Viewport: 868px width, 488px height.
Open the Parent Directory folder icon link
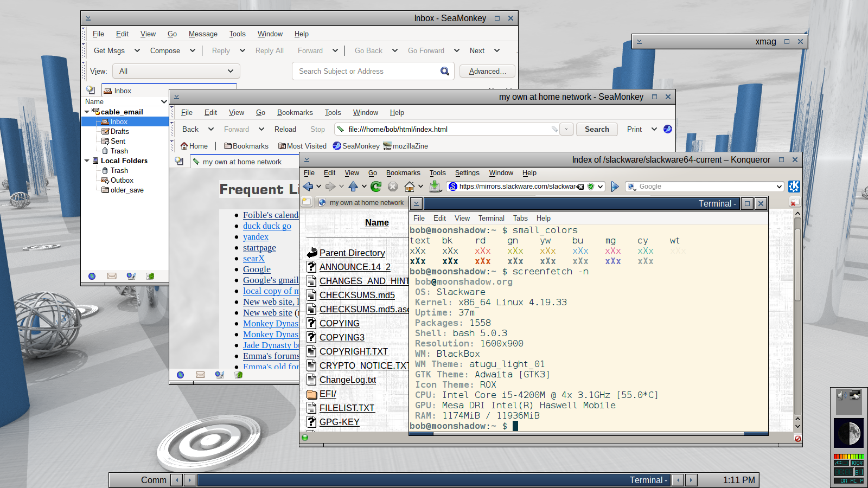pyautogui.click(x=312, y=253)
